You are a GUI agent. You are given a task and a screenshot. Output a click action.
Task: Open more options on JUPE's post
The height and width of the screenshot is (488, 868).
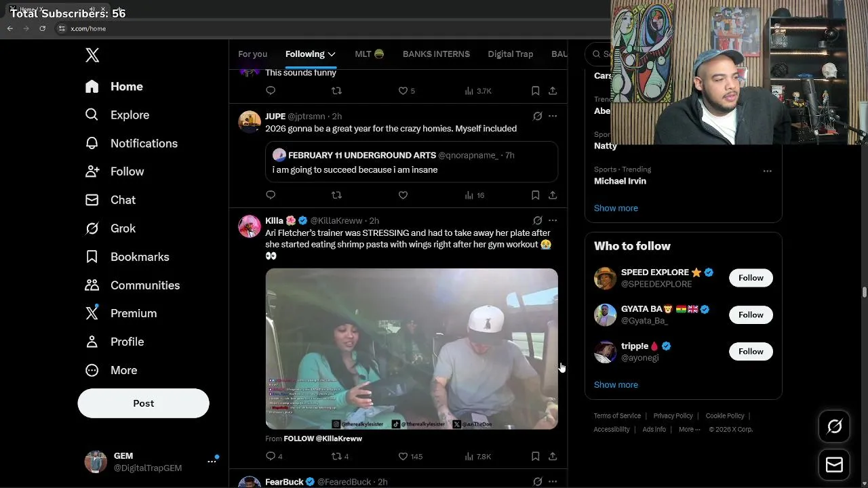[553, 116]
